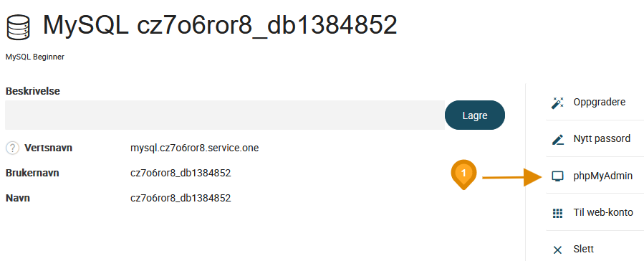Click the Til web-konto grid icon
The image size is (644, 261).
[x=557, y=214]
